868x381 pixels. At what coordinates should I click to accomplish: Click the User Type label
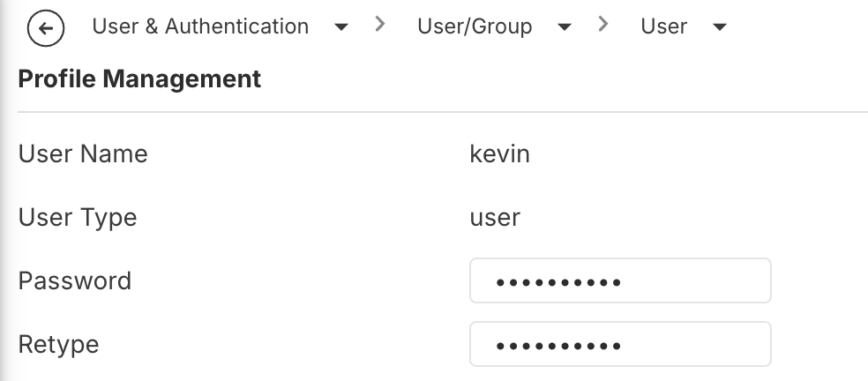coord(78,218)
